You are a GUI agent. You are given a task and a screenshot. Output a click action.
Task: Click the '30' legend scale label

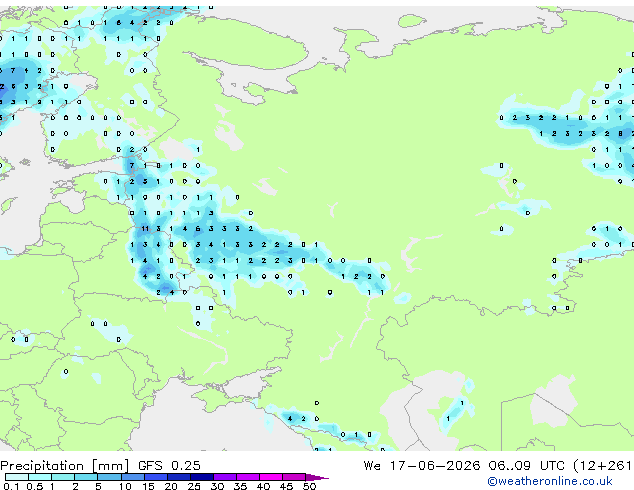217,486
